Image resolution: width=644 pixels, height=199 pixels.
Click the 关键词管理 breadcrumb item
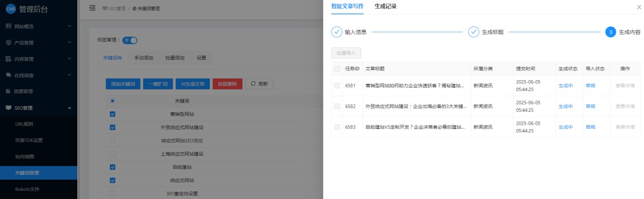146,9
